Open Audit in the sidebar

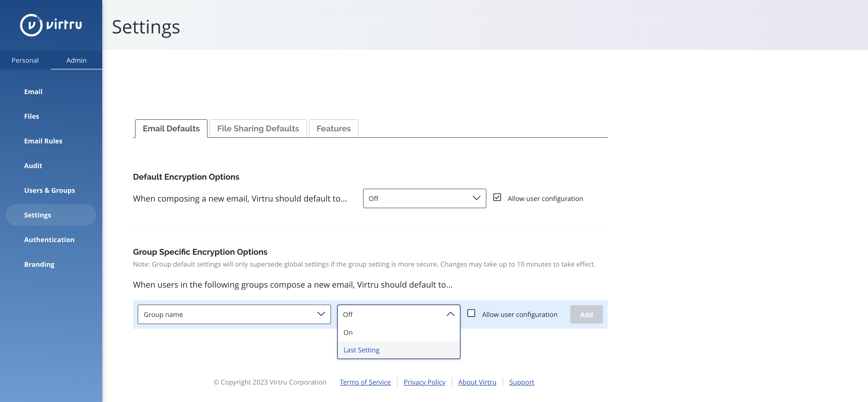click(x=33, y=166)
